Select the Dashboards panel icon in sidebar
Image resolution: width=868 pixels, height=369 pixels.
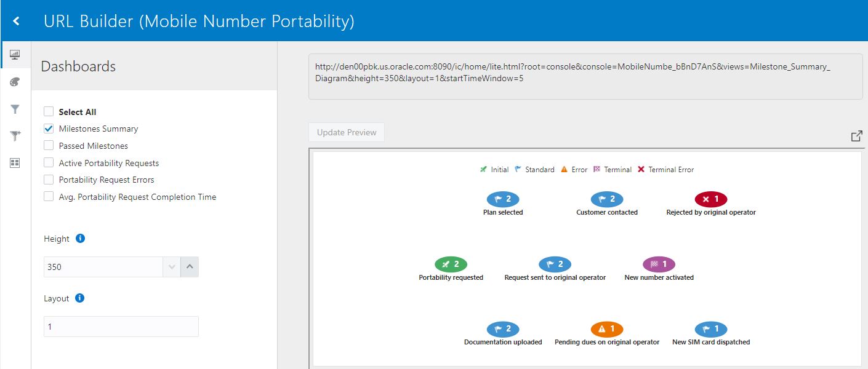point(15,54)
